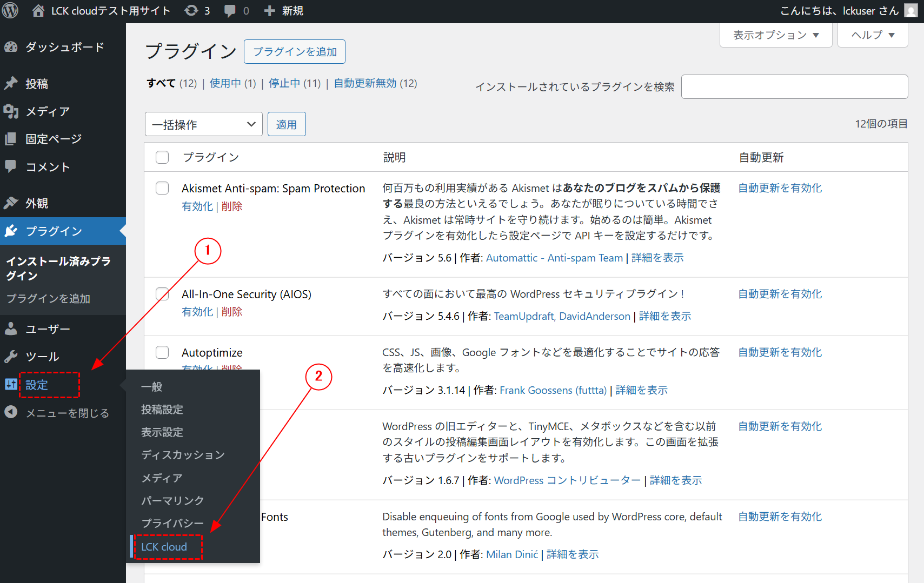
Task: Click the media icon beside メディア
Action: [x=11, y=111]
